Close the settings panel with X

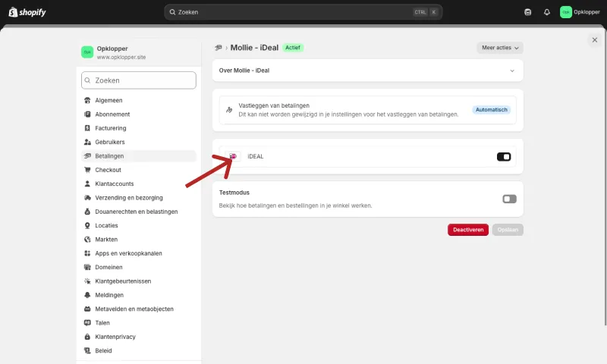(595, 40)
